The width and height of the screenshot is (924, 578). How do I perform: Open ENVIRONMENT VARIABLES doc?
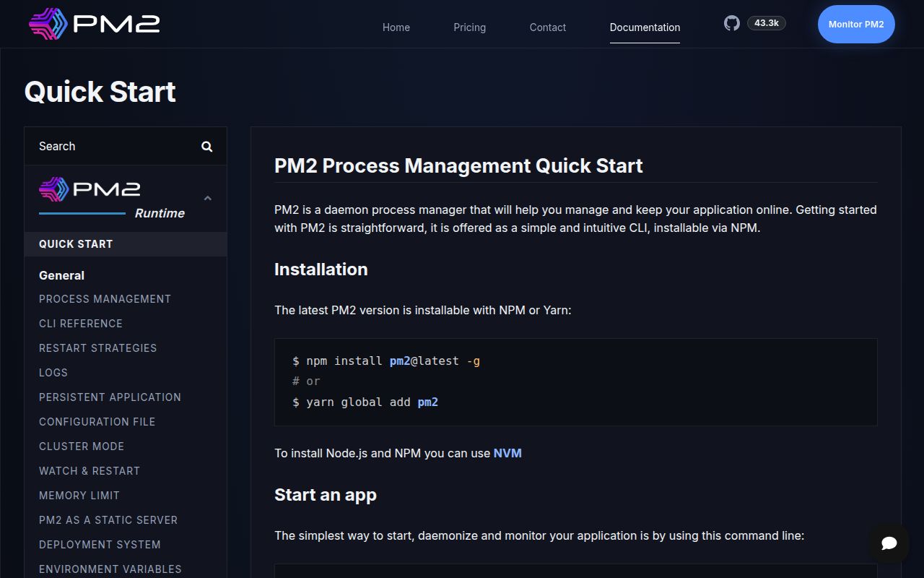coord(110,569)
